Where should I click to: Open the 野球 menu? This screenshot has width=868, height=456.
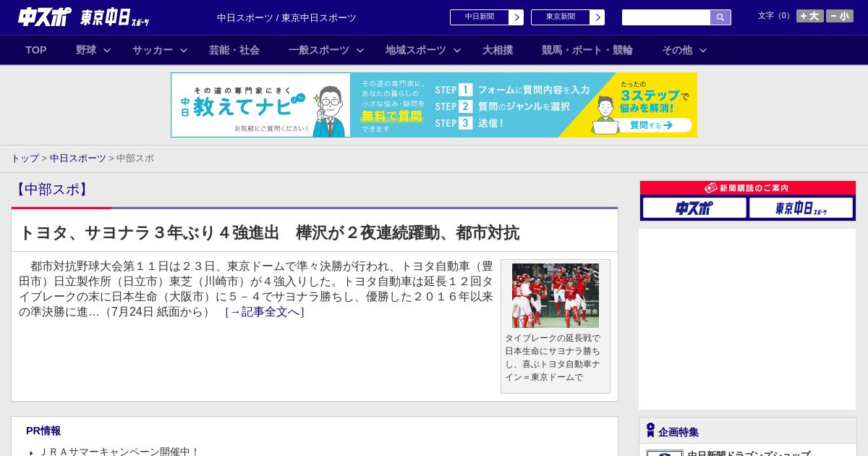tap(86, 50)
